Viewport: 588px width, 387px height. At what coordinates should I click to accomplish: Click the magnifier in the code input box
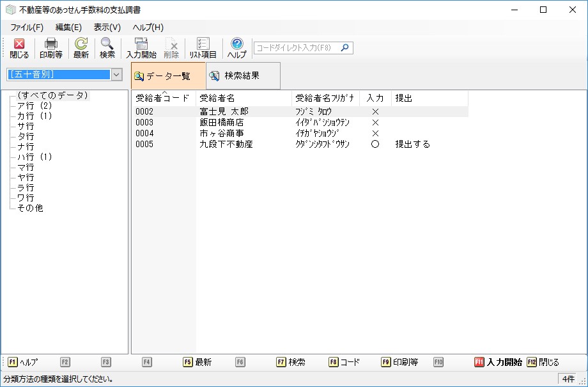(x=345, y=48)
